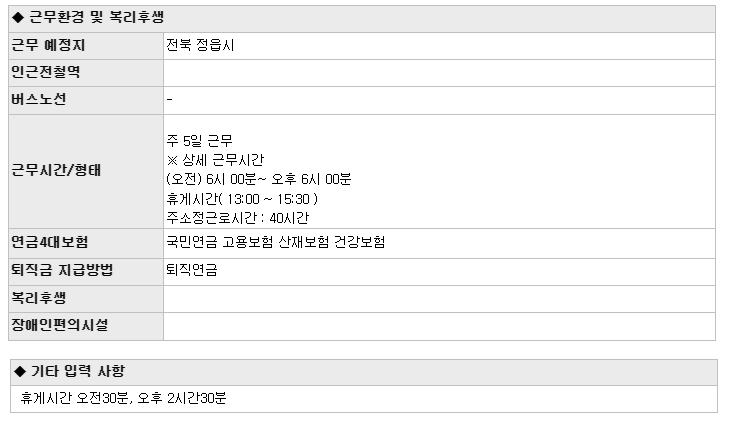
Task: Select the 버스노선 row label
Action: click(x=39, y=100)
